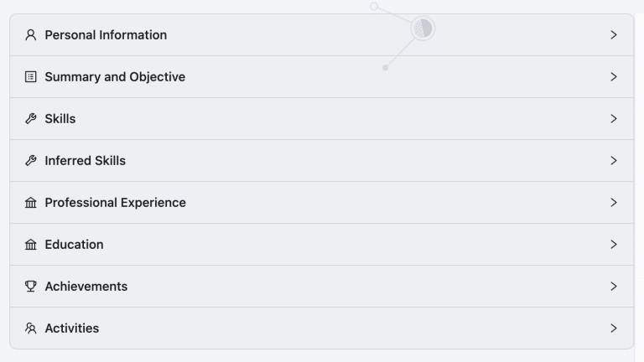
Task: Click the person icon beside Personal Information
Action: (31, 35)
